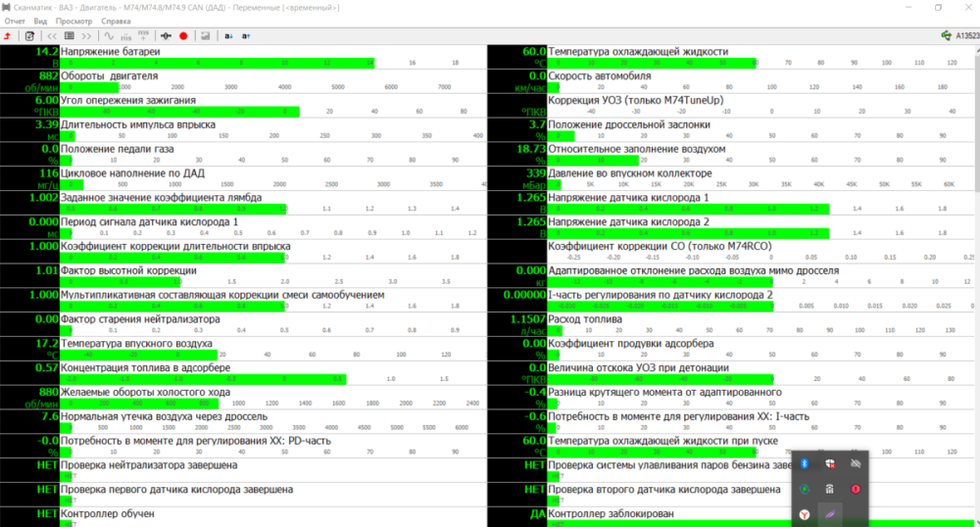
Task: Select Заданное значение коэффициента лямбда row
Action: coord(243,203)
